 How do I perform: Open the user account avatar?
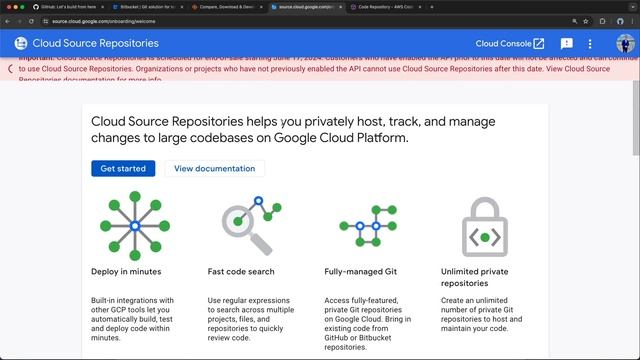coord(625,43)
